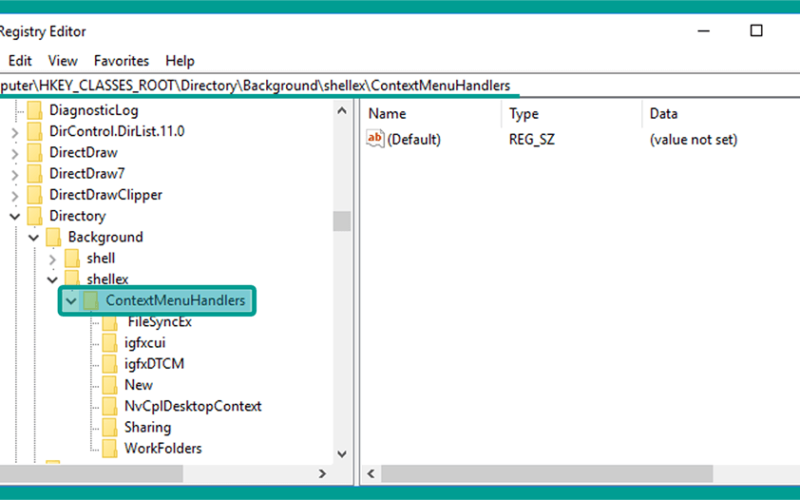Click the values pane horizontal scrollbar thumb
800x500 pixels.
click(547, 474)
